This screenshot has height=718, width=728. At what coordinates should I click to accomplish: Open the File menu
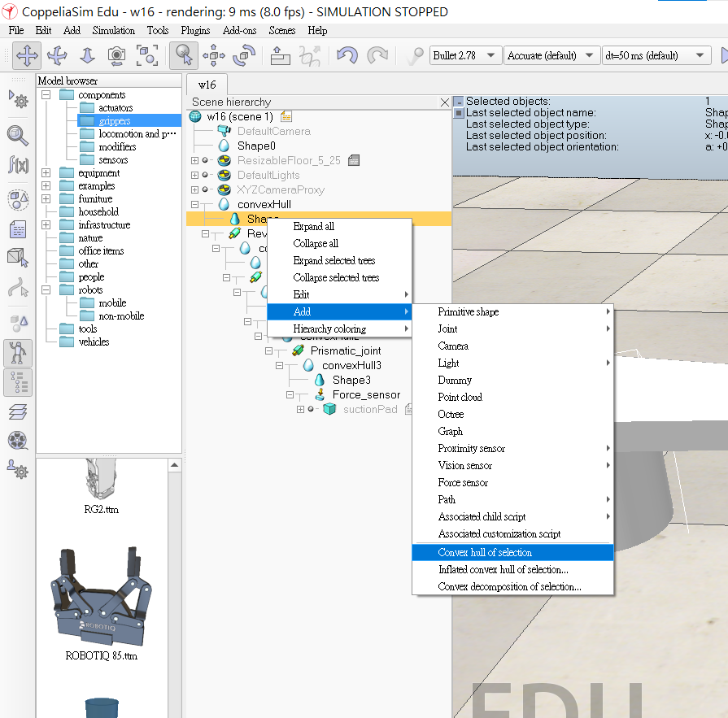[16, 31]
